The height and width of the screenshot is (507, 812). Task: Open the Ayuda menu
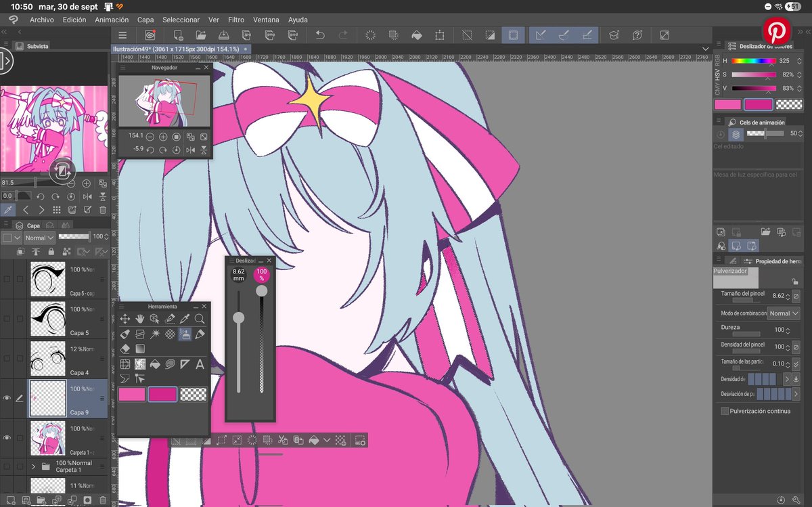(298, 20)
